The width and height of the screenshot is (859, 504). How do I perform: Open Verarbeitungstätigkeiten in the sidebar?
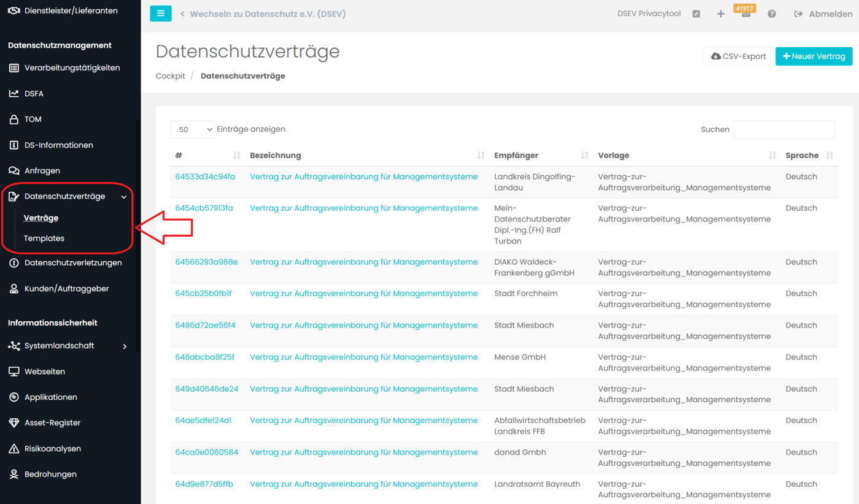(72, 68)
